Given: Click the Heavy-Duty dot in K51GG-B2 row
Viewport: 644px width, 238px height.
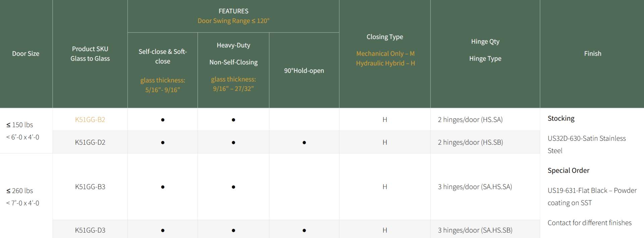Looking at the screenshot, I should 233,120.
